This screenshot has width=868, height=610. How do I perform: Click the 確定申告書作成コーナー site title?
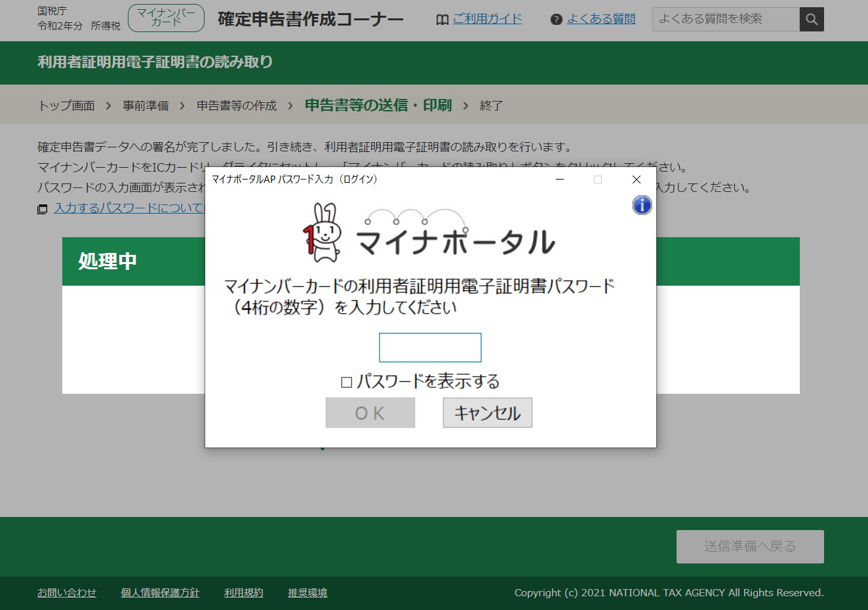tap(311, 19)
